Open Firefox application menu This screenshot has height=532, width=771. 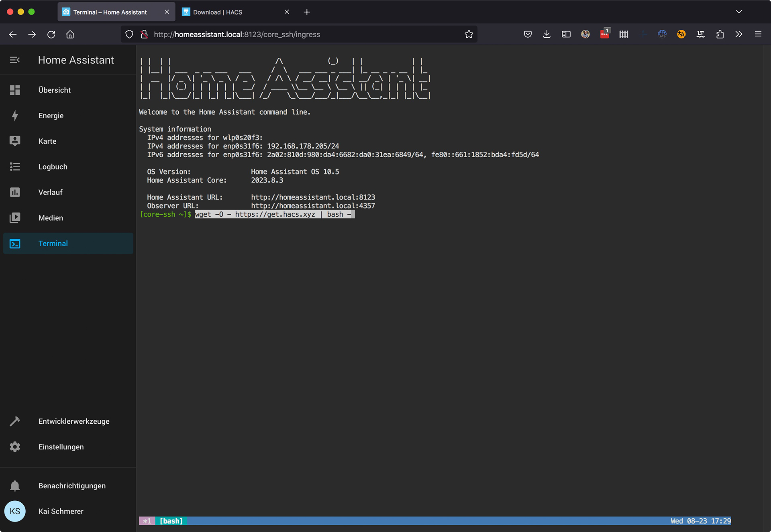[x=758, y=35]
